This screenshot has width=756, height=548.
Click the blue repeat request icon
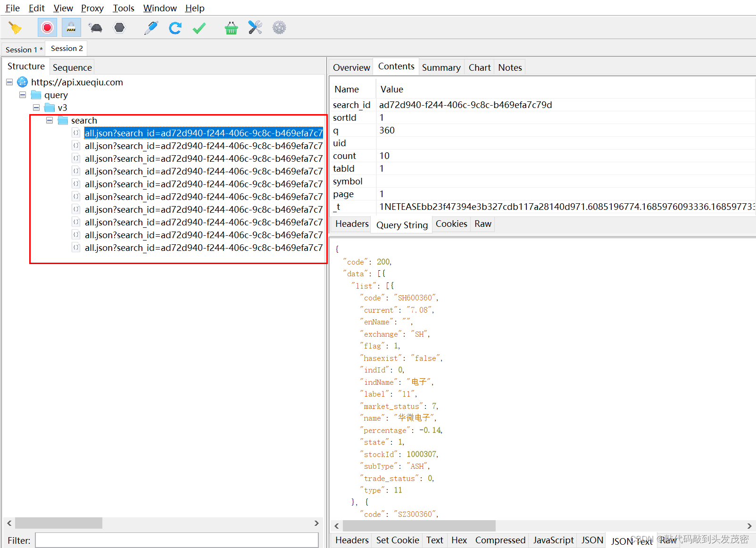click(x=175, y=28)
